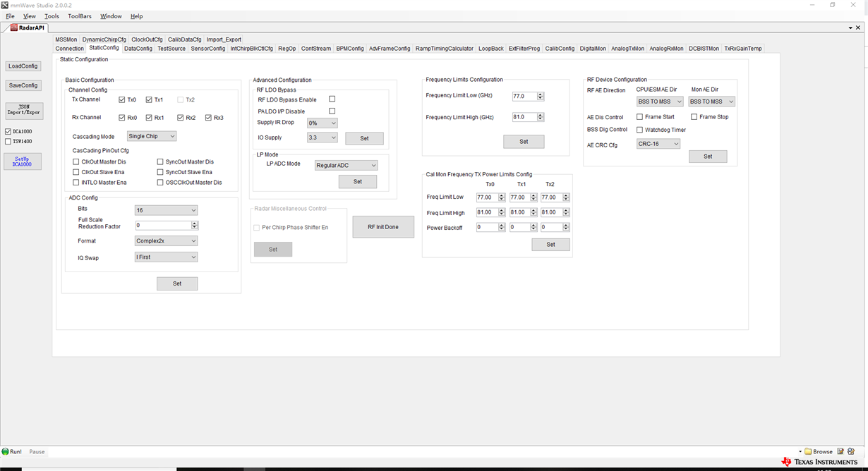This screenshot has height=471, width=868.
Task: Open the ToolBars menu
Action: (x=80, y=16)
